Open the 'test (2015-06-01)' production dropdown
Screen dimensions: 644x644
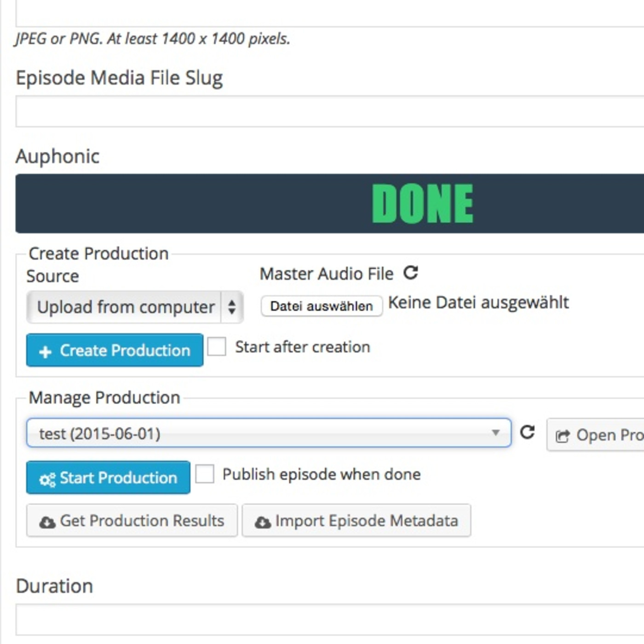[x=258, y=433]
